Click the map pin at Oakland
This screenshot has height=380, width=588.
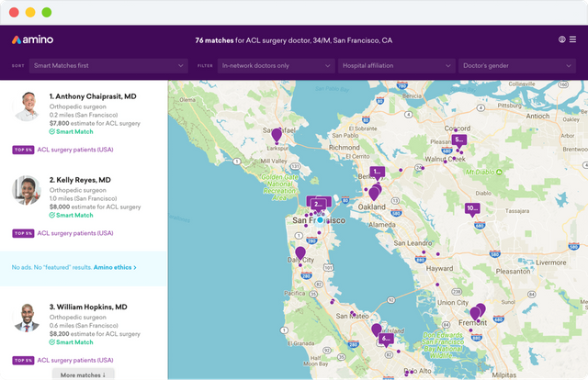pyautogui.click(x=374, y=193)
